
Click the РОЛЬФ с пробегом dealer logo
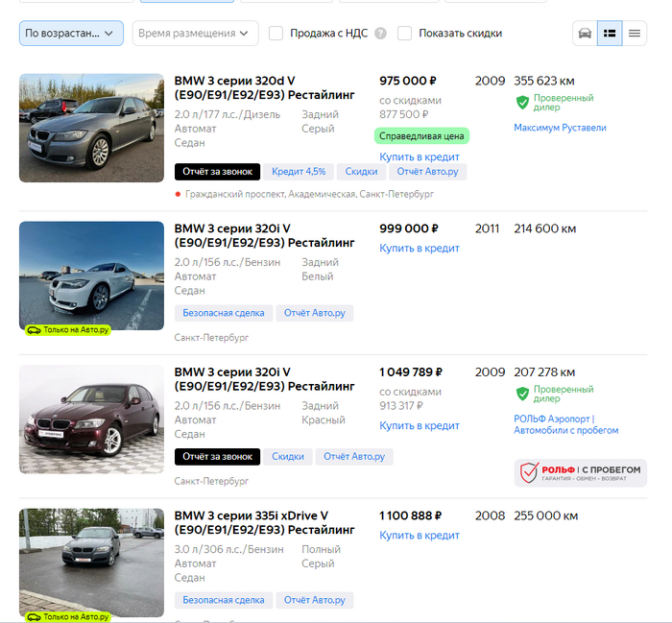point(581,472)
